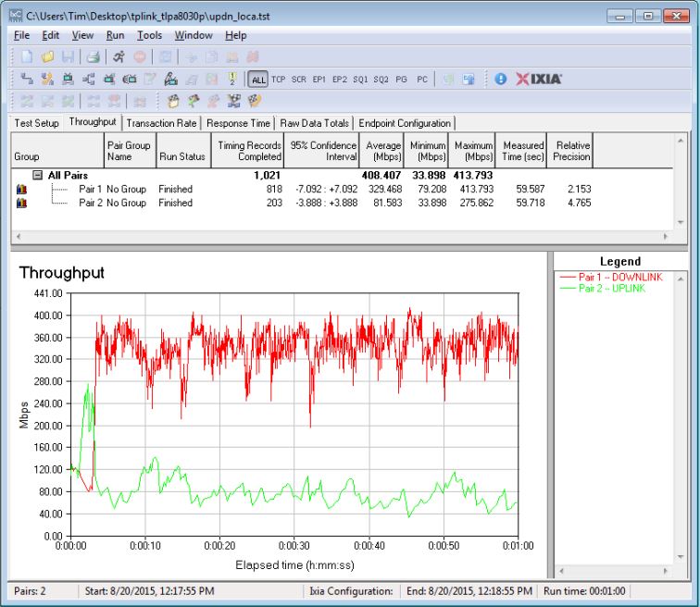Select the Pair 2 average value 81.583
Viewport: 700px width, 607px height.
coord(387,203)
